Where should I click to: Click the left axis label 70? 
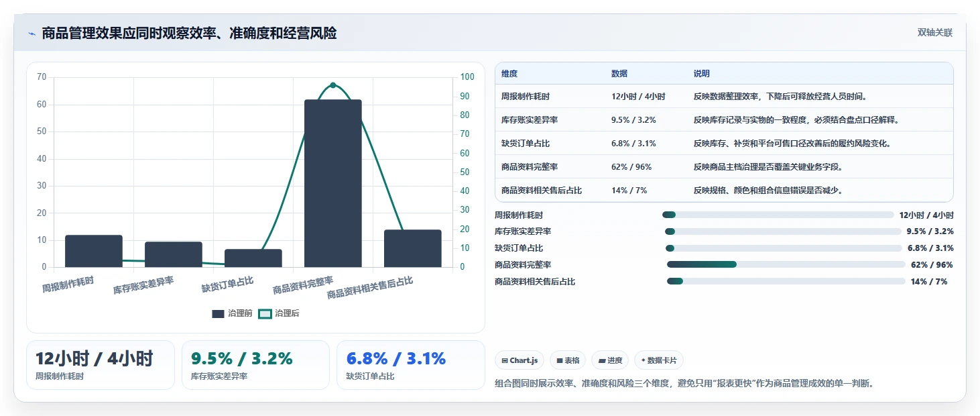point(42,77)
